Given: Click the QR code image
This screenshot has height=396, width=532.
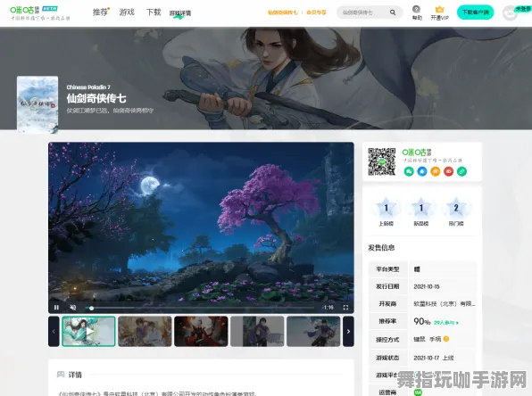Looking at the screenshot, I should (382, 161).
